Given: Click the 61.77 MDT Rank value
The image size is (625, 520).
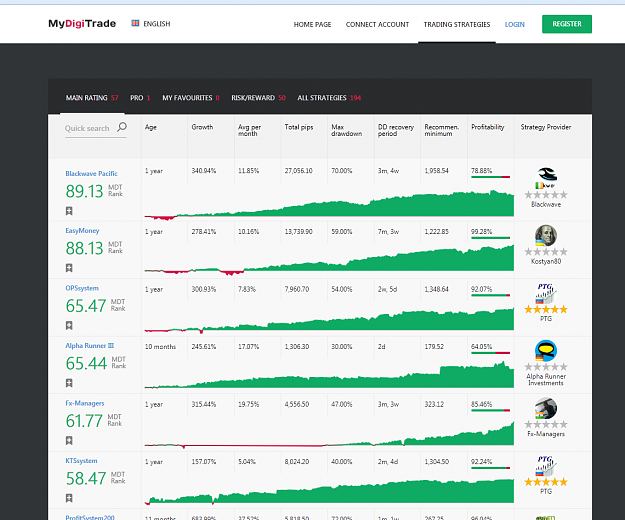Looking at the screenshot, I should click(x=84, y=421).
